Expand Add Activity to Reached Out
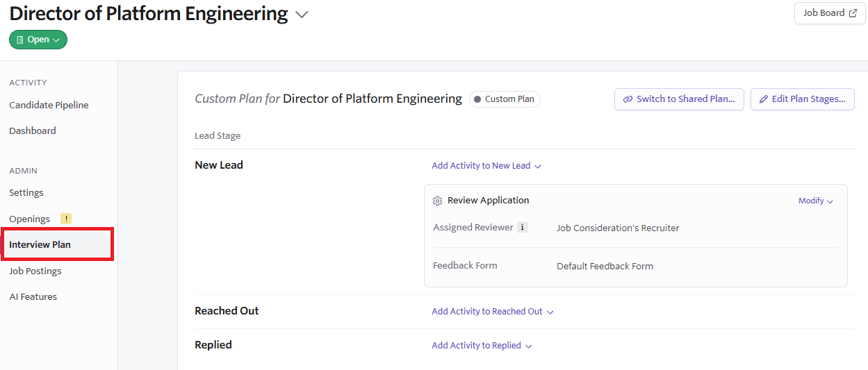The image size is (868, 370). pos(493,312)
